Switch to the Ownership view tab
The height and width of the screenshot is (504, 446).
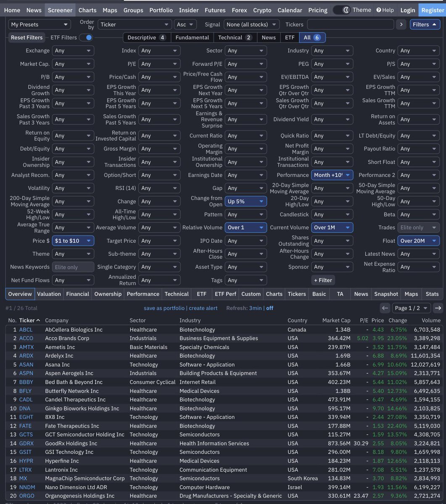click(108, 294)
